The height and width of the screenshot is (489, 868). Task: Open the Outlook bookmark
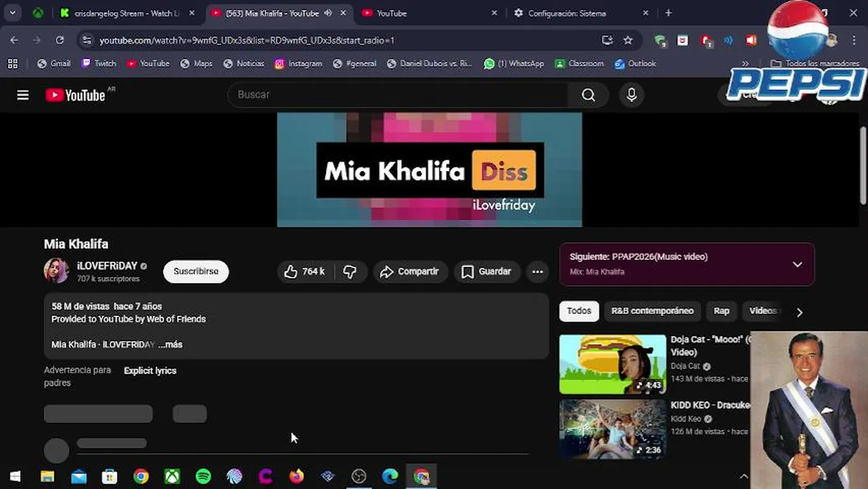tap(635, 63)
